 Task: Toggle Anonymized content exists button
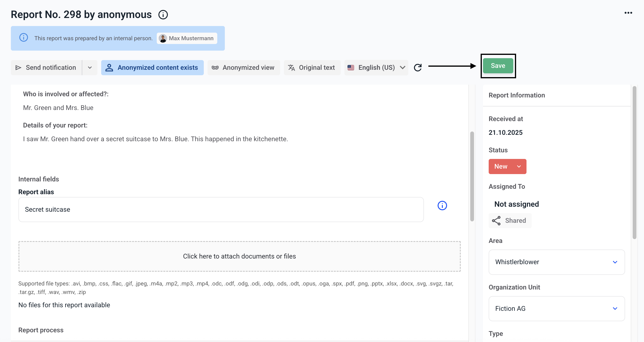click(152, 68)
